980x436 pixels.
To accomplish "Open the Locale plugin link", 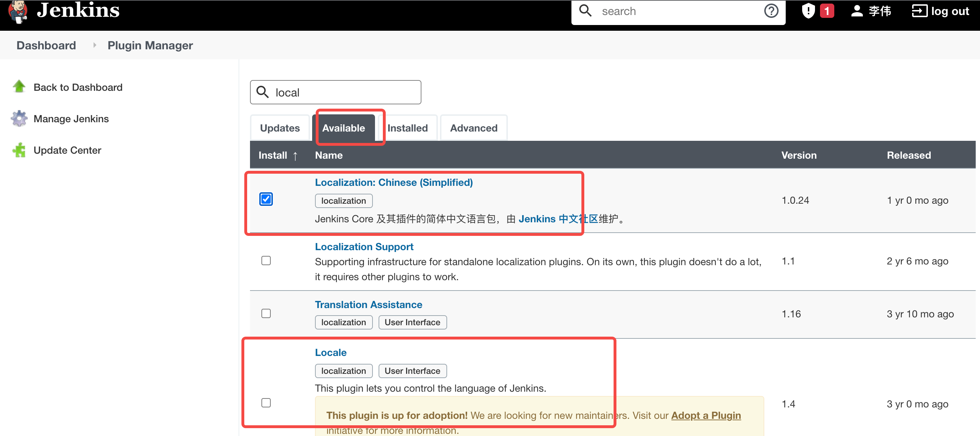I will (x=331, y=353).
